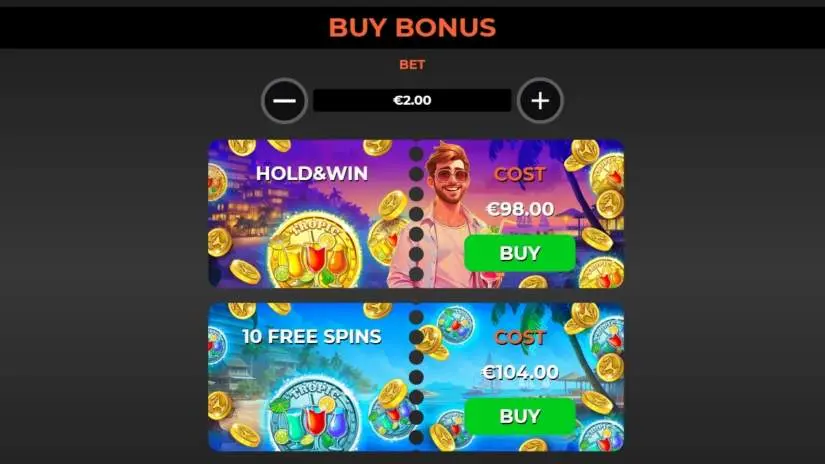Click the BUY BONUS heading

412,27
